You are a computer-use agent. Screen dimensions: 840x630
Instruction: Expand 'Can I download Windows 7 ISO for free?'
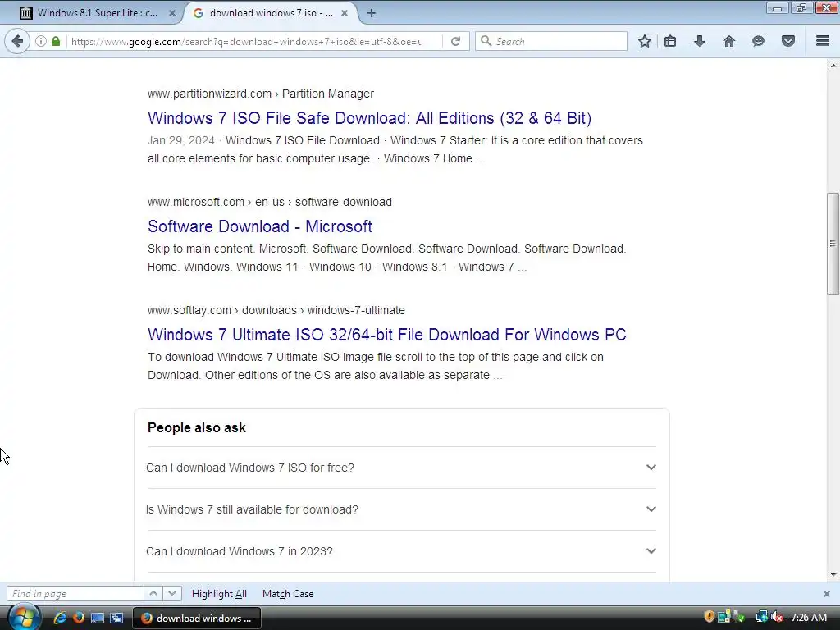tap(401, 468)
